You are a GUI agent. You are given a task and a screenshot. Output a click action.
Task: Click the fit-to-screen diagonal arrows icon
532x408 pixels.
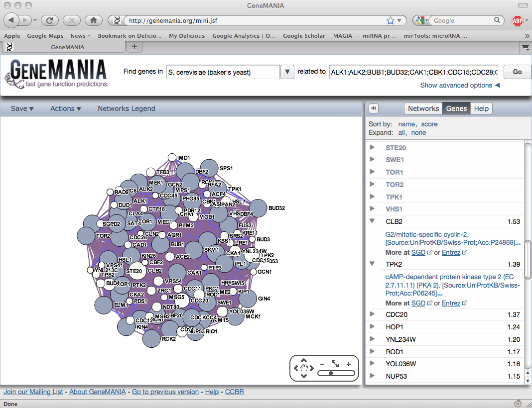click(335, 364)
